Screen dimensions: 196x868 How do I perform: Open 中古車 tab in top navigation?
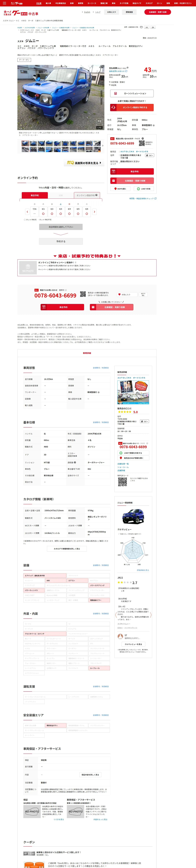(39, 3)
